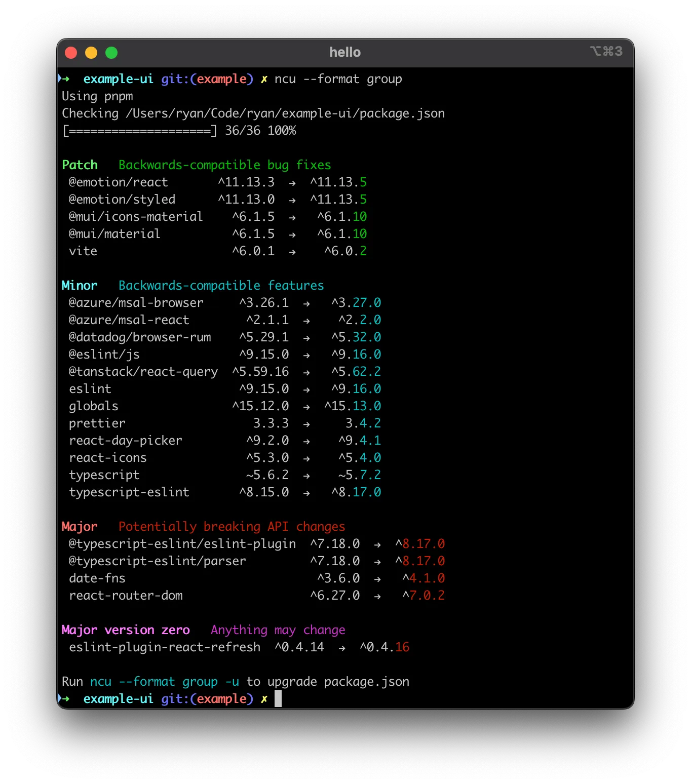Click 'git:(example)' on the bottom prompt line
Screen dimensions: 691x784
207,699
